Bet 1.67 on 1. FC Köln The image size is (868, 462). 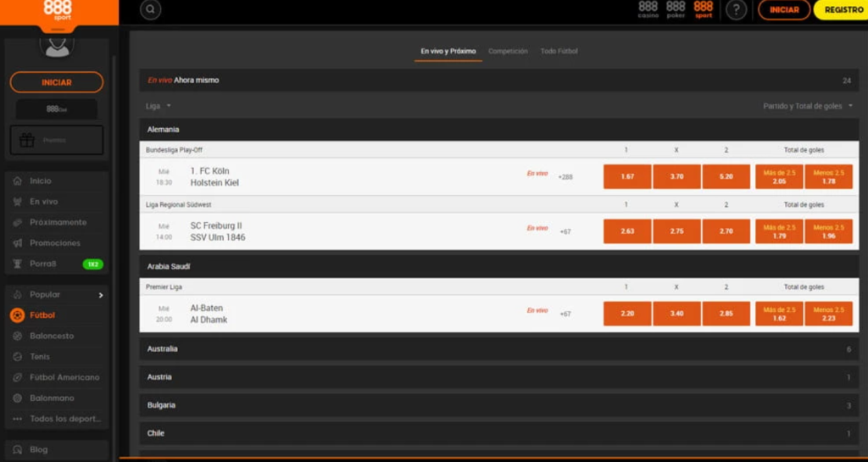[627, 177]
